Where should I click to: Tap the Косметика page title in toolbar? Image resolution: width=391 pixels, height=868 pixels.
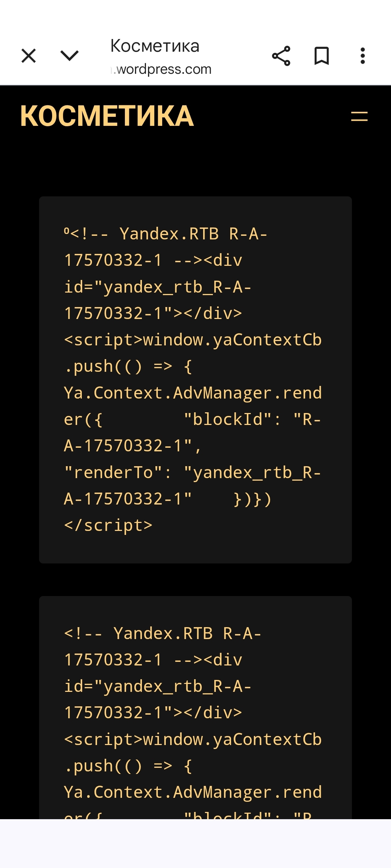155,46
